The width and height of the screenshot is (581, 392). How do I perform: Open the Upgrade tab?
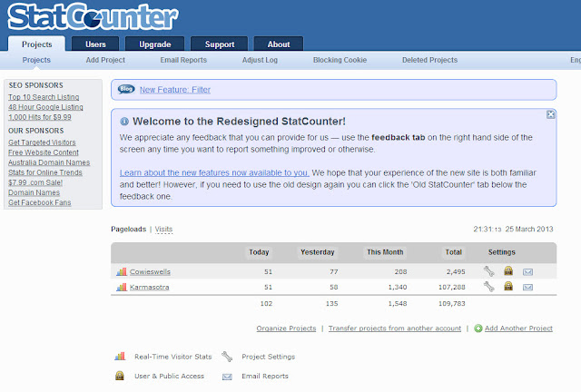point(155,44)
